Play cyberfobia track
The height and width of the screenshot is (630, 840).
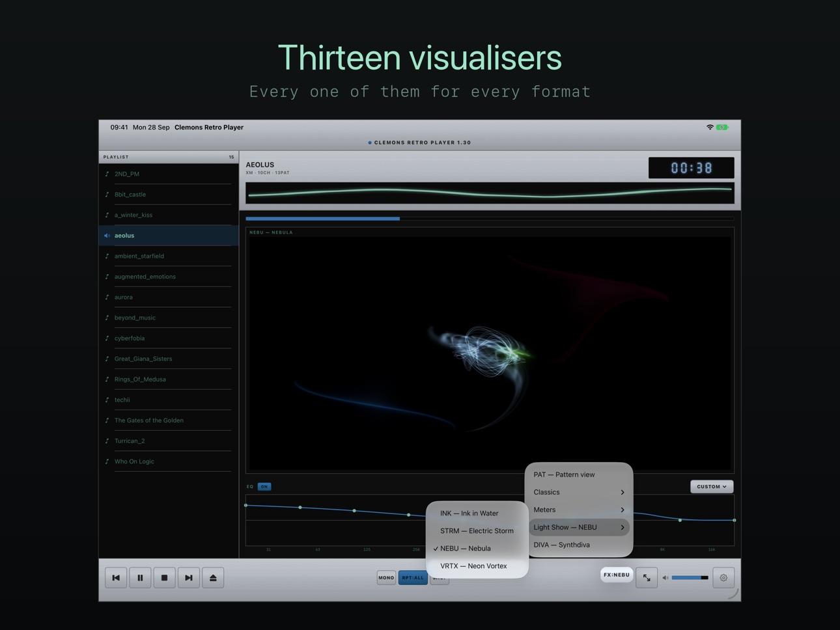click(169, 338)
